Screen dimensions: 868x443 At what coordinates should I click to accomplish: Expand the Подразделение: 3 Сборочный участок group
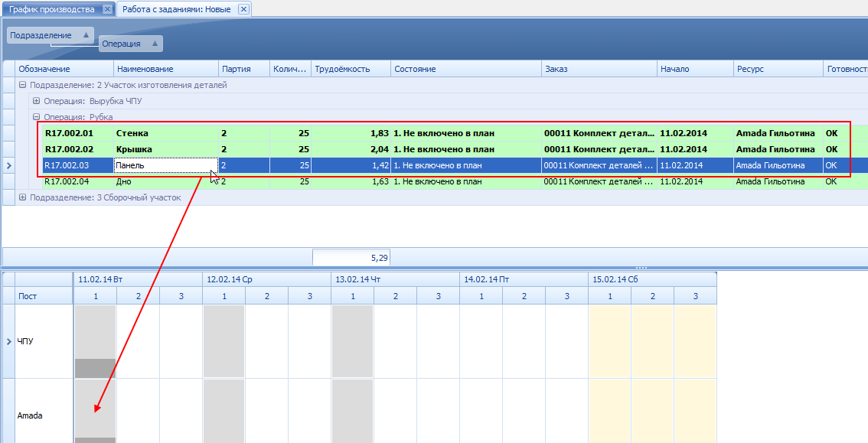coord(23,197)
